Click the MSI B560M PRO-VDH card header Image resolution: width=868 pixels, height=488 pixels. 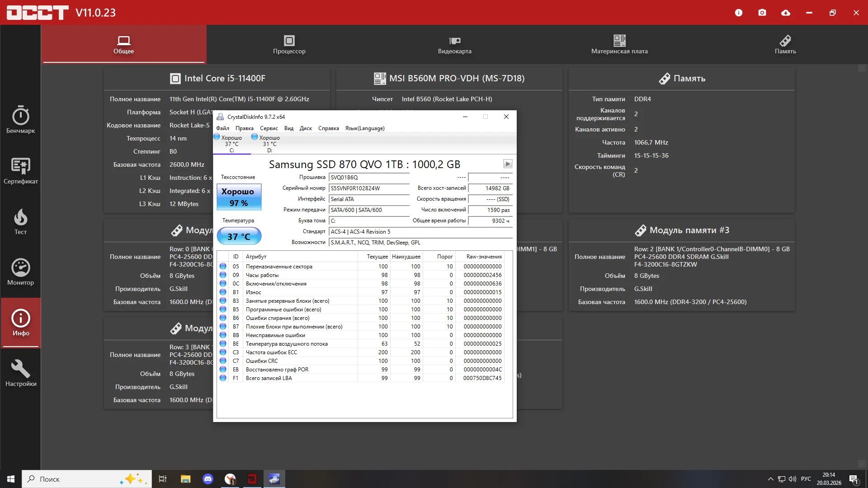449,79
